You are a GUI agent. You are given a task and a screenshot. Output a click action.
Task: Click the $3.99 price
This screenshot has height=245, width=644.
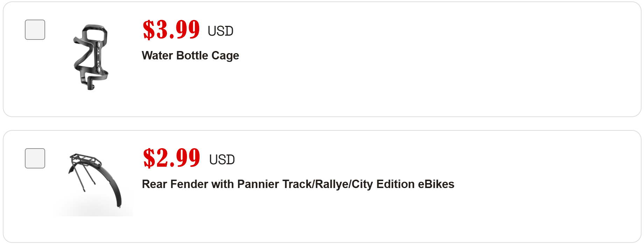171,30
